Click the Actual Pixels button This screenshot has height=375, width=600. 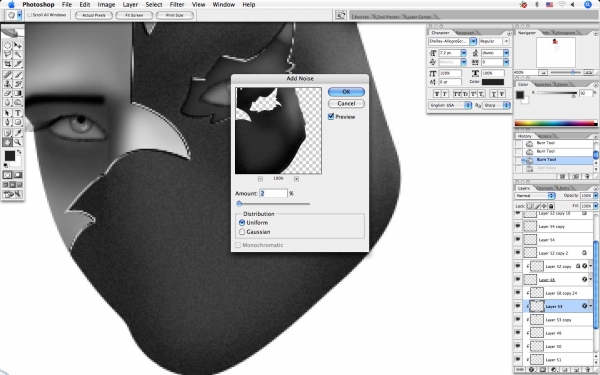point(94,15)
